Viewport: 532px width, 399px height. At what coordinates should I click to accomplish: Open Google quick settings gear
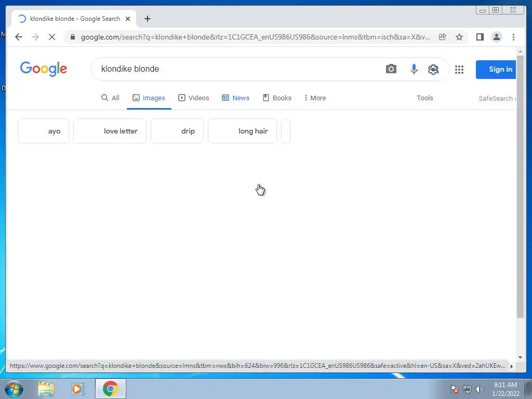433,70
